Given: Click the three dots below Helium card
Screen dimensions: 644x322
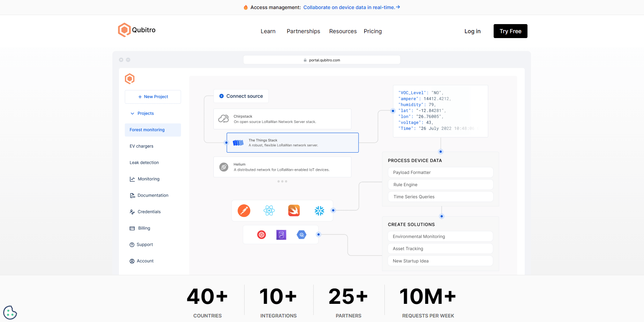Looking at the screenshot, I should tap(282, 182).
